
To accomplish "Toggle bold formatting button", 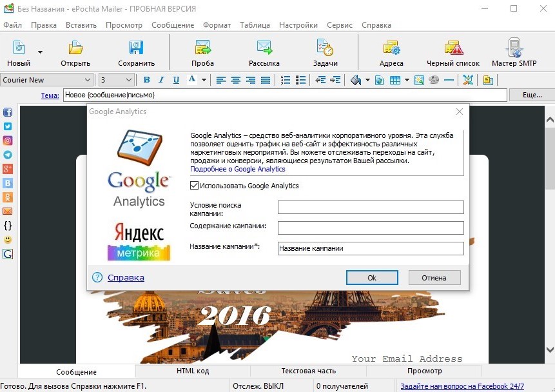I will coord(146,80).
